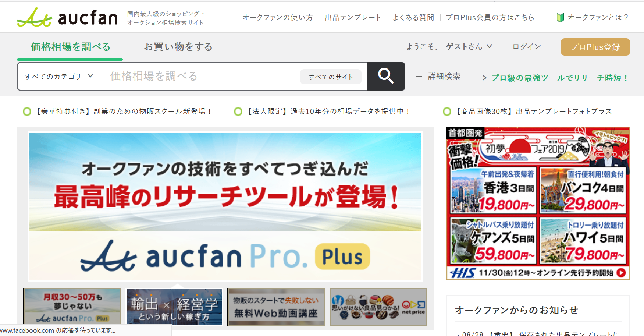Open the すべてのカテゴリ dropdown
This screenshot has width=644, height=336.
[59, 76]
